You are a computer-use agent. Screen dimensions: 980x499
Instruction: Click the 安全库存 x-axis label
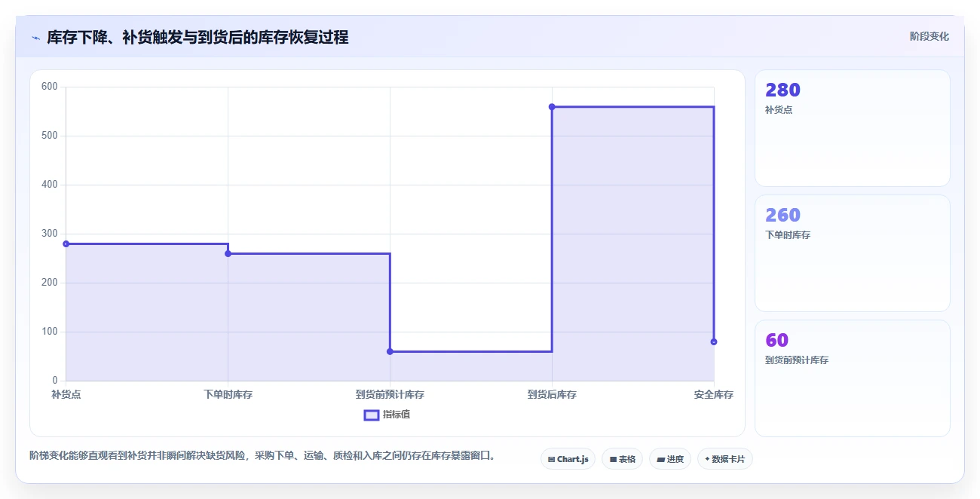pos(714,394)
